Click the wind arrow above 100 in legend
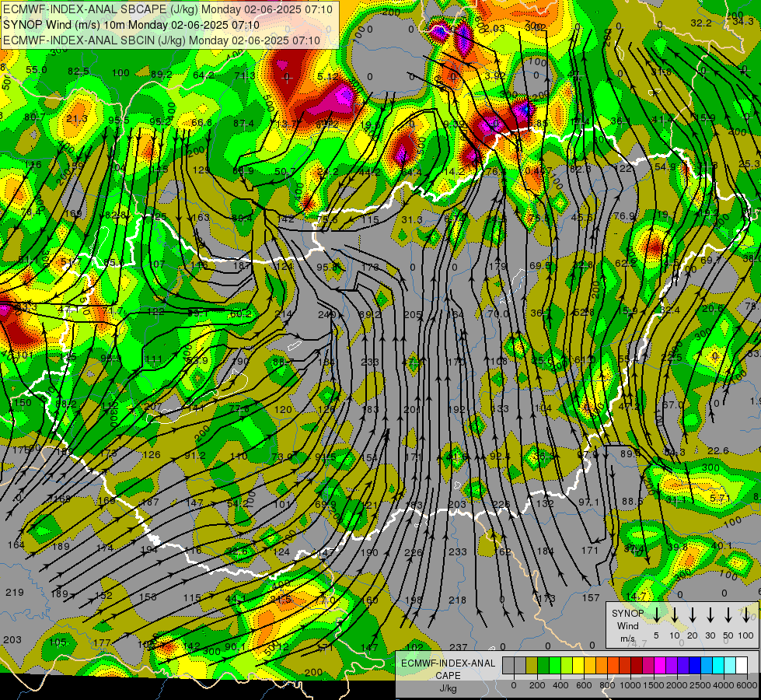The width and height of the screenshot is (761, 700). click(746, 614)
